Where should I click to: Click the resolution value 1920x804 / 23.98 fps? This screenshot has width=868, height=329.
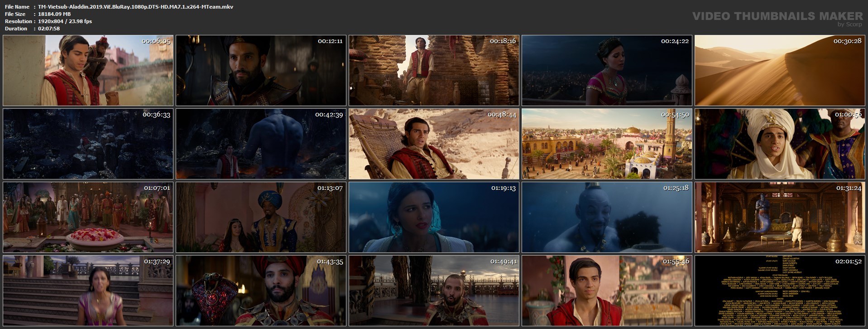[x=65, y=21]
